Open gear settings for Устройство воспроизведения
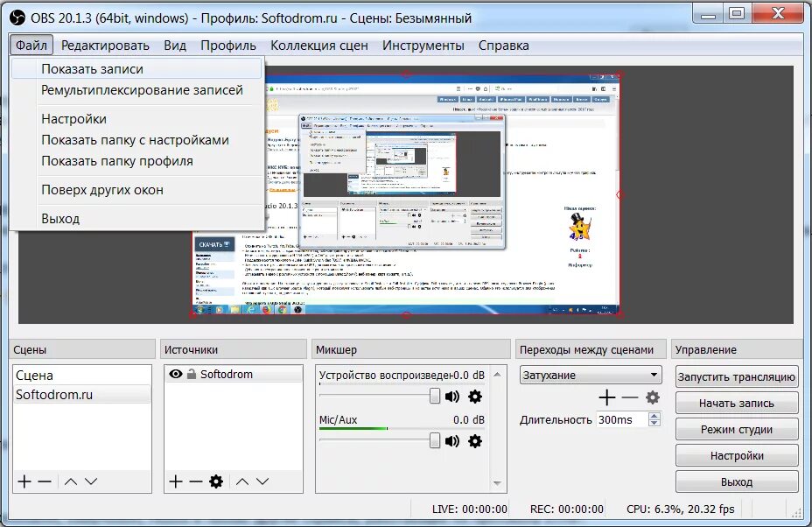This screenshot has height=527, width=812. coord(475,397)
